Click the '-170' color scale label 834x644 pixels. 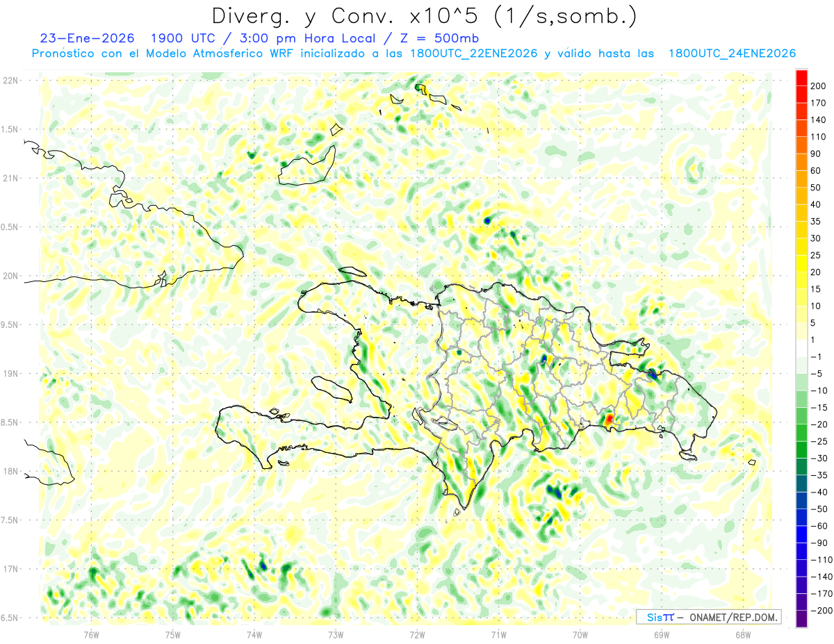[821, 593]
